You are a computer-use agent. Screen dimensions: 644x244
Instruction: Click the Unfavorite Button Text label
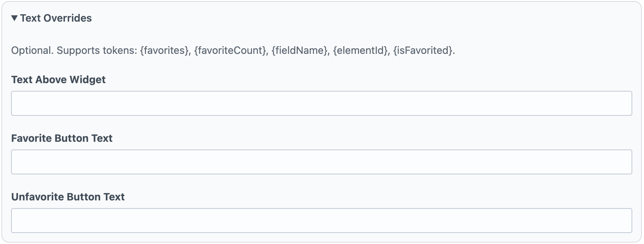68,197
